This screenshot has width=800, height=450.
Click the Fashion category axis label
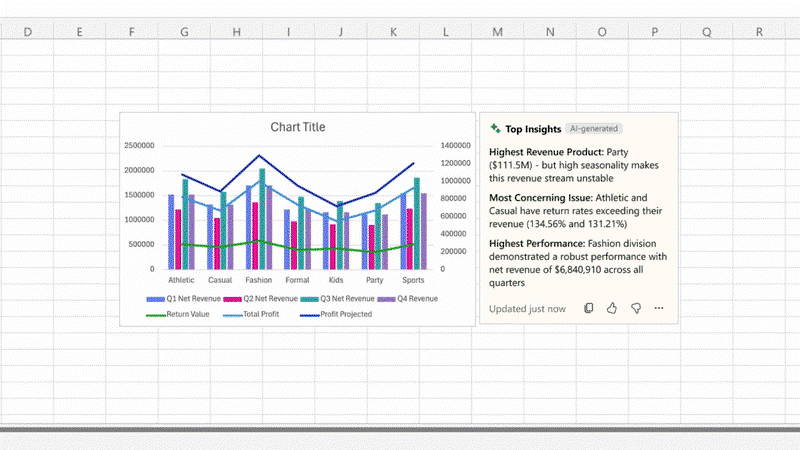(x=258, y=281)
